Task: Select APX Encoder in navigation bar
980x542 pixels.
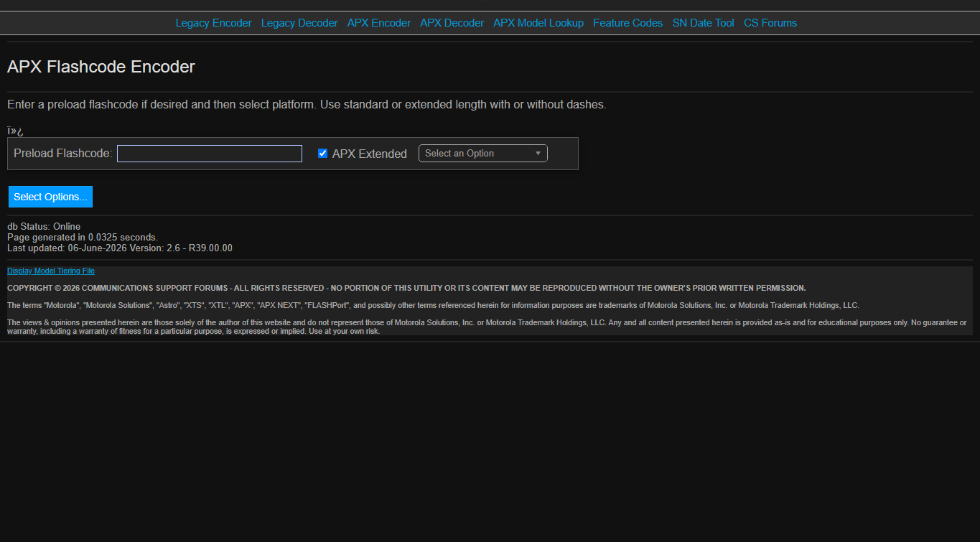Action: 379,23
